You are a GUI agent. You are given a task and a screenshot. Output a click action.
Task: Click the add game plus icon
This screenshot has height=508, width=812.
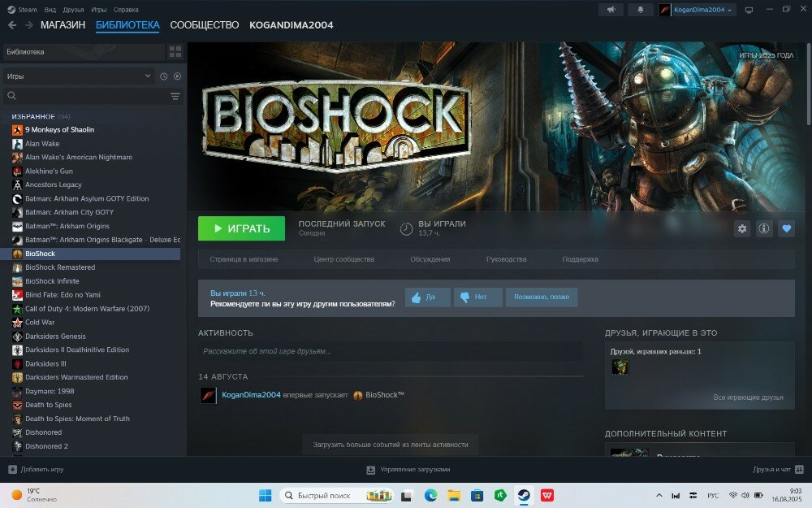pos(12,470)
